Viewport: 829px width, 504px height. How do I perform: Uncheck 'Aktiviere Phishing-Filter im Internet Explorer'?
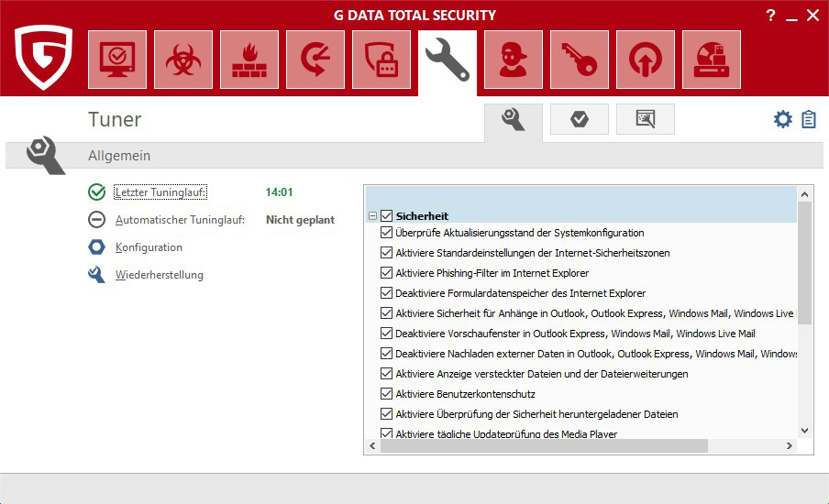click(386, 273)
